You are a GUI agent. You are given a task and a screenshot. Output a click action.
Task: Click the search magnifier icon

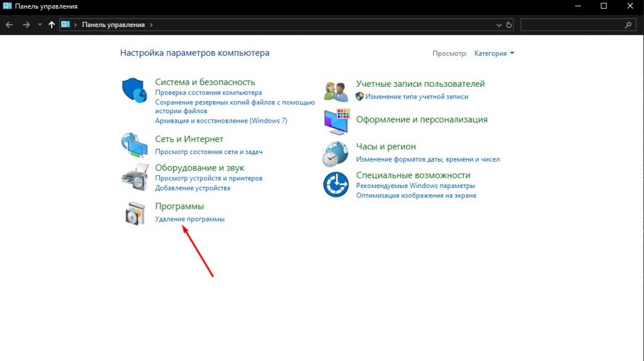(x=628, y=25)
